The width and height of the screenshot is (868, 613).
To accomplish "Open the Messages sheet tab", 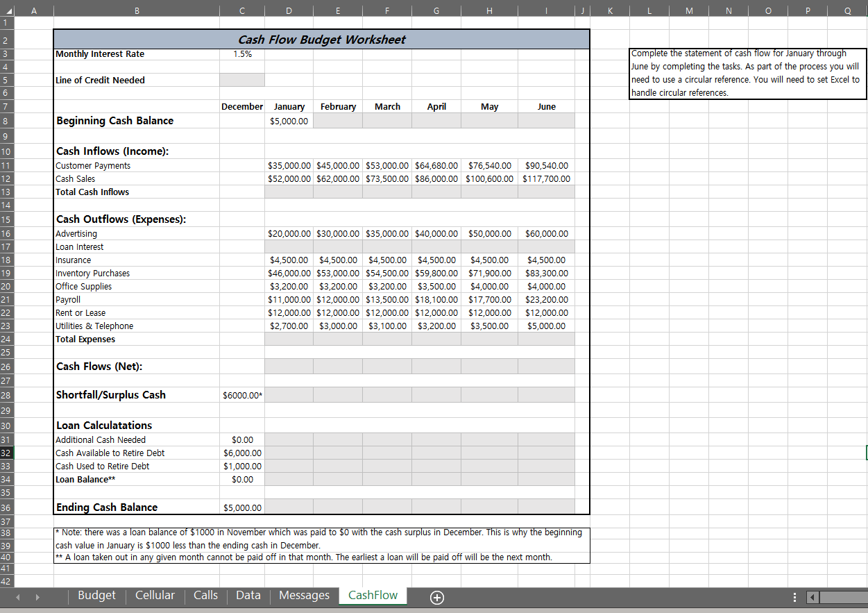I will point(304,596).
